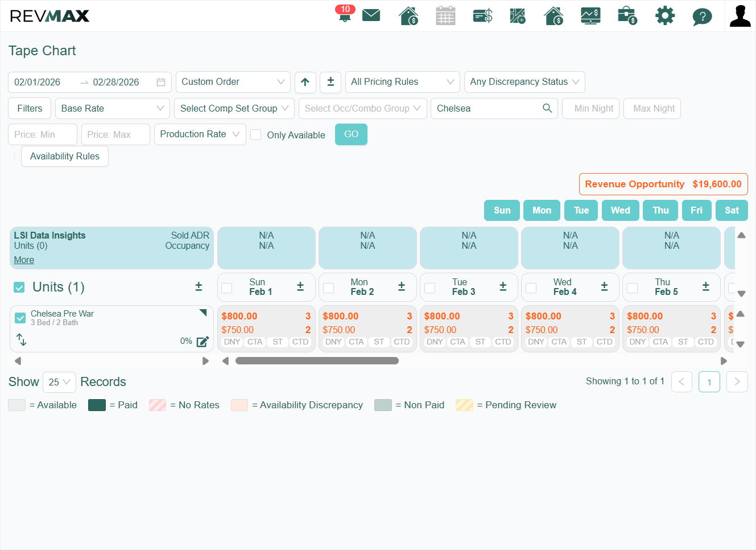Open the monitor revenue chart icon

pos(590,15)
